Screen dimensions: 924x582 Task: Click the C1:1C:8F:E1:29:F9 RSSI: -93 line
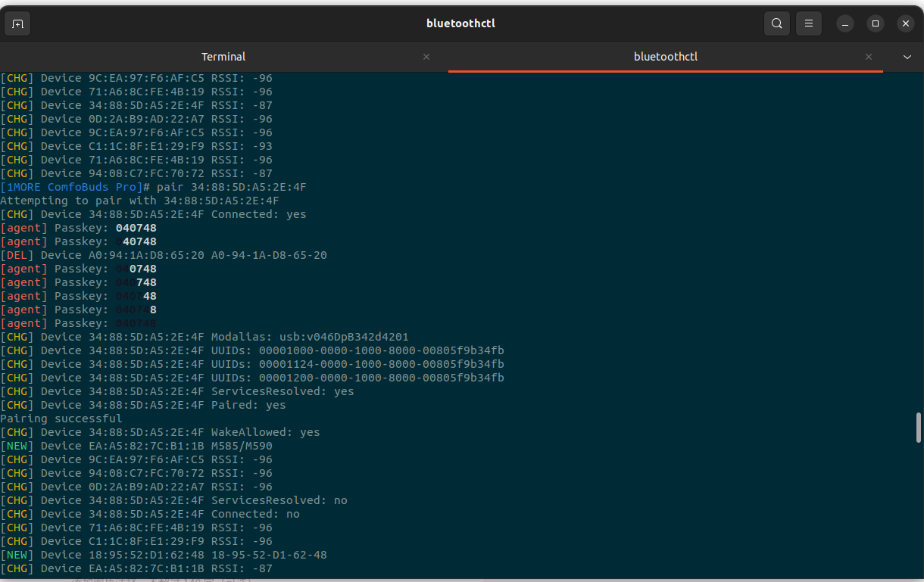[136, 146]
